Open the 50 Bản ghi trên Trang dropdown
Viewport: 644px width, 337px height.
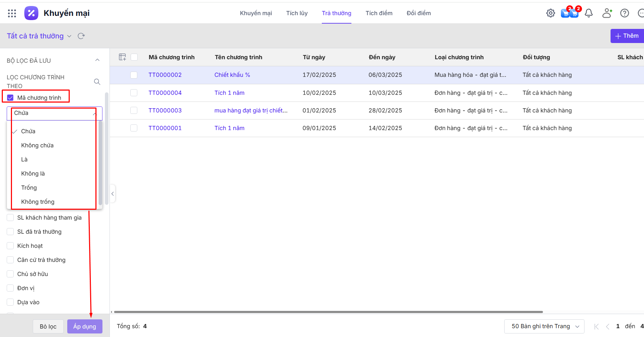pyautogui.click(x=544, y=326)
